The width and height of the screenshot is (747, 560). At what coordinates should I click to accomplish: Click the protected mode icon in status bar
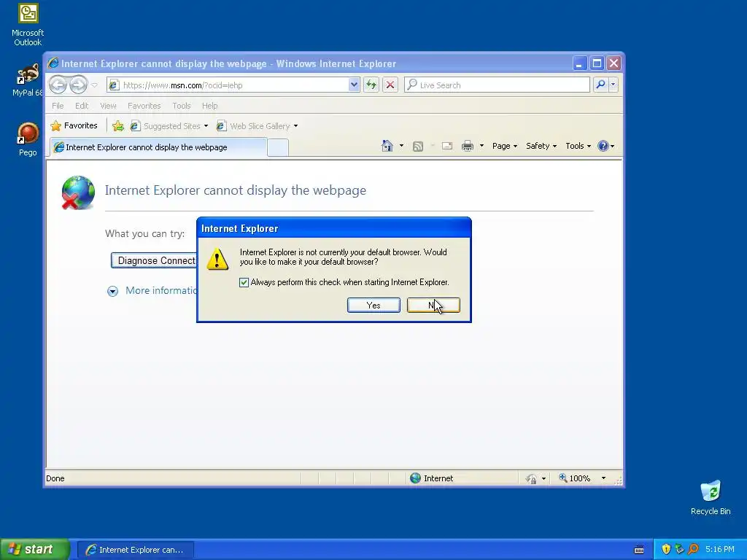coord(531,478)
